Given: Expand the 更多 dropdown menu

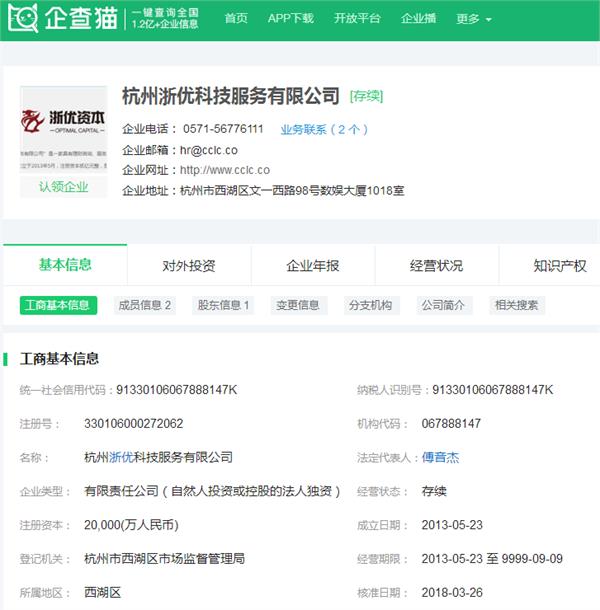Looking at the screenshot, I should 474,19.
